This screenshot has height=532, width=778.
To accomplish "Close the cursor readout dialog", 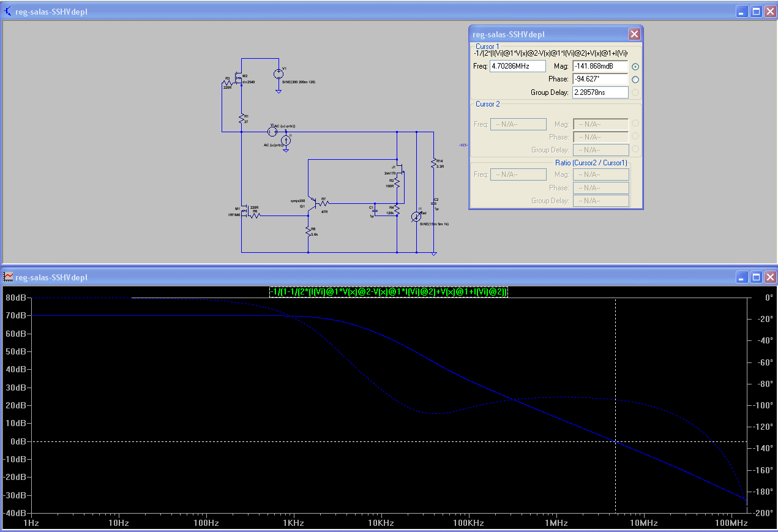I will pos(634,34).
